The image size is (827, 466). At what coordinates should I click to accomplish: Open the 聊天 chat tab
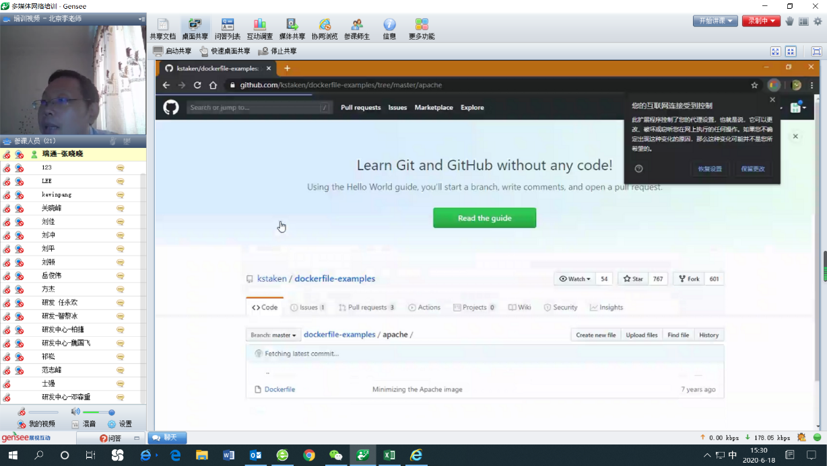coord(167,438)
